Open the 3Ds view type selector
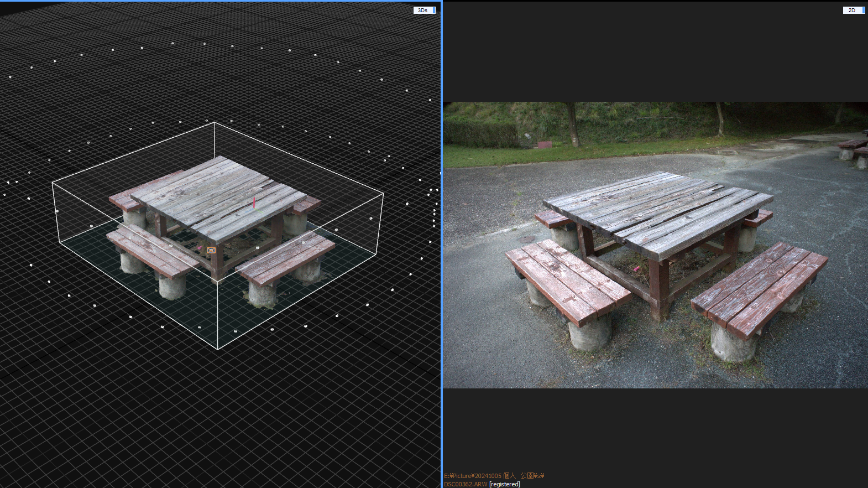868x488 pixels. point(425,10)
